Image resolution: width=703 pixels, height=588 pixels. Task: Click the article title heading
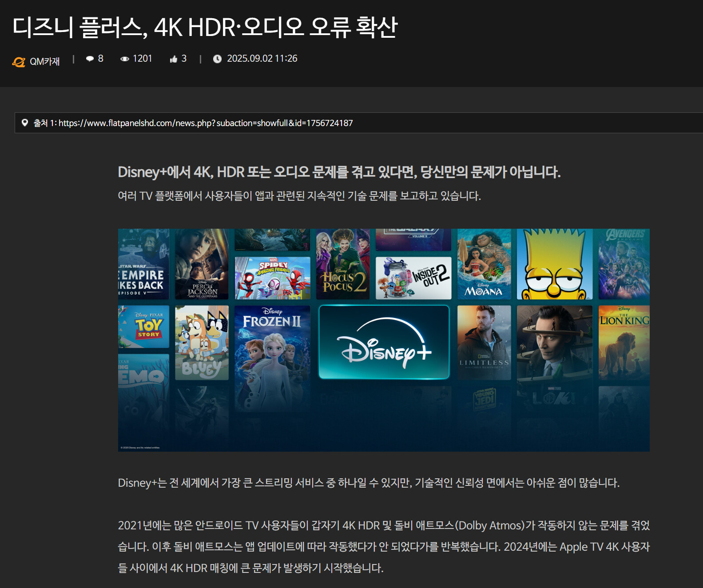(x=205, y=27)
